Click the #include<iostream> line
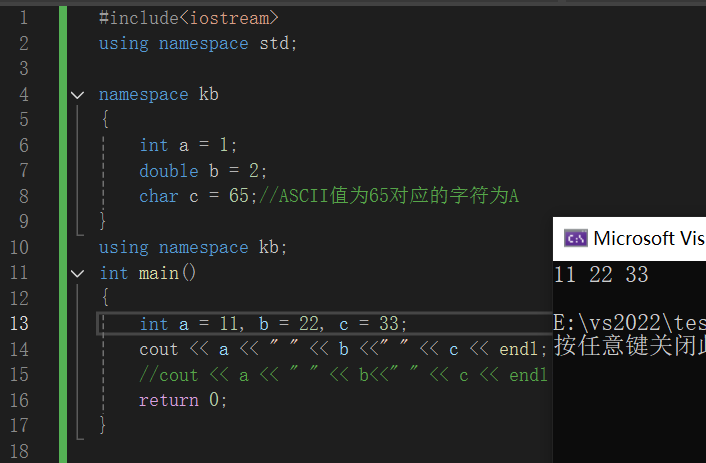The width and height of the screenshot is (706, 463). point(189,18)
